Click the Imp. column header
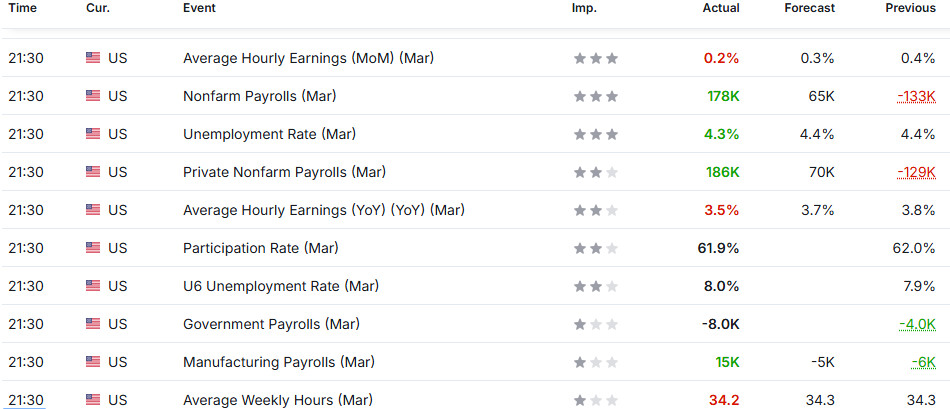Screen dimensions: 950x409 [584, 8]
